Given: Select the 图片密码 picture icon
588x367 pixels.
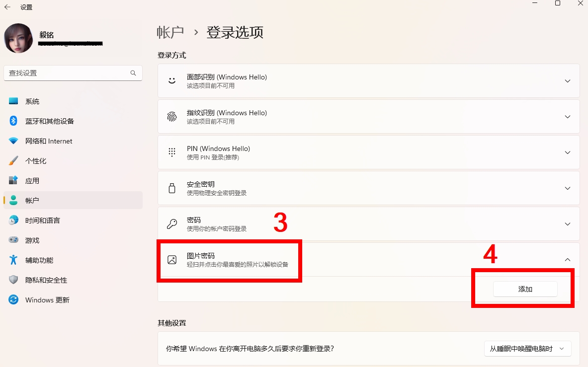Looking at the screenshot, I should point(171,260).
